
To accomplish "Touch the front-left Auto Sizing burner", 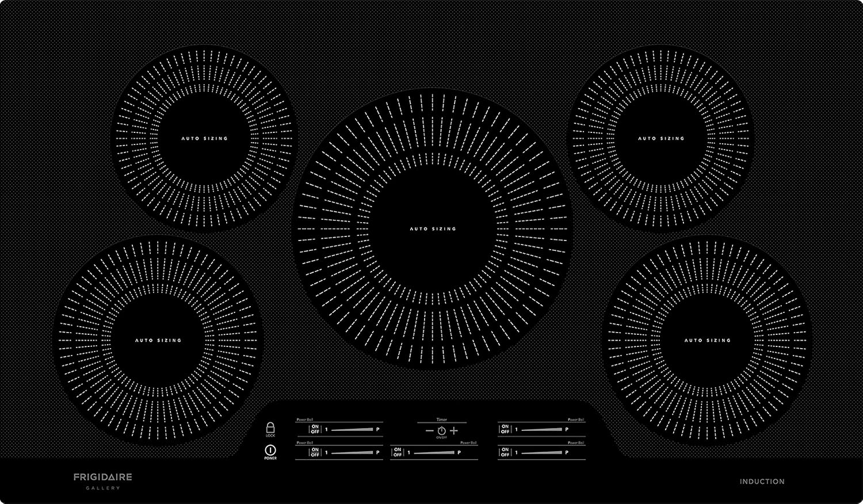I will coord(158,340).
